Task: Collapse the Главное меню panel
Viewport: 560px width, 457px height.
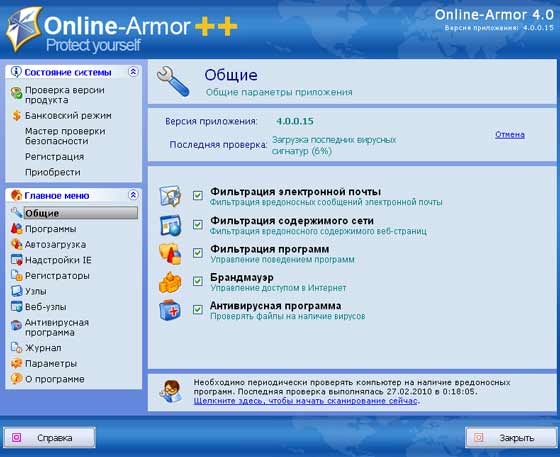Action: point(133,195)
